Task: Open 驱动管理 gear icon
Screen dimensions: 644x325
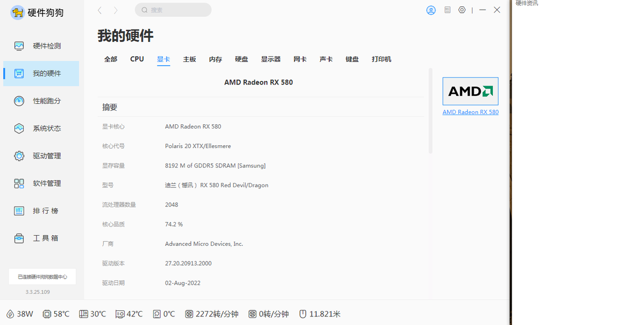Action: [x=19, y=156]
